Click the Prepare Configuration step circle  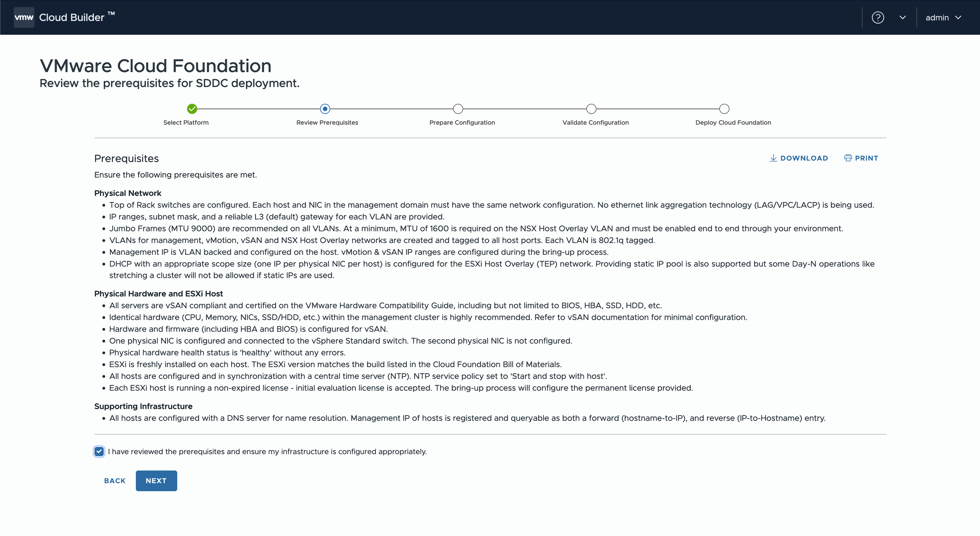pos(458,109)
